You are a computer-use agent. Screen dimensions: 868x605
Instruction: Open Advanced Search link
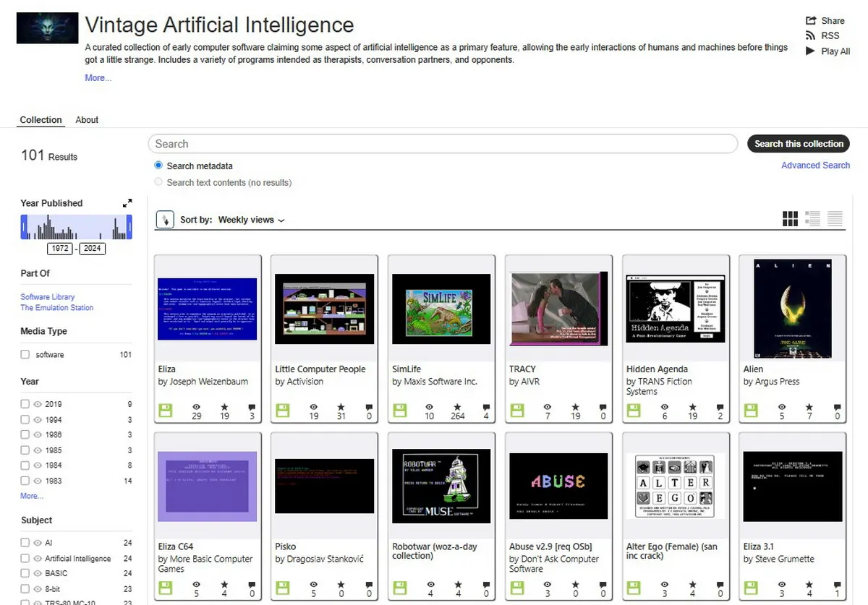(815, 166)
